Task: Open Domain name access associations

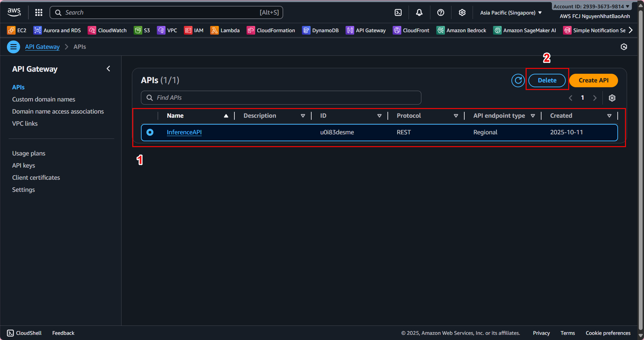Action: pyautogui.click(x=58, y=111)
